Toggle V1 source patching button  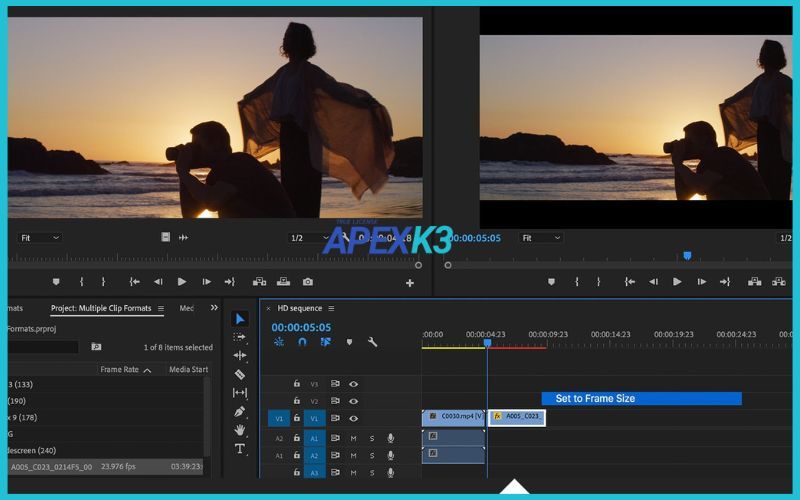pyautogui.click(x=279, y=418)
